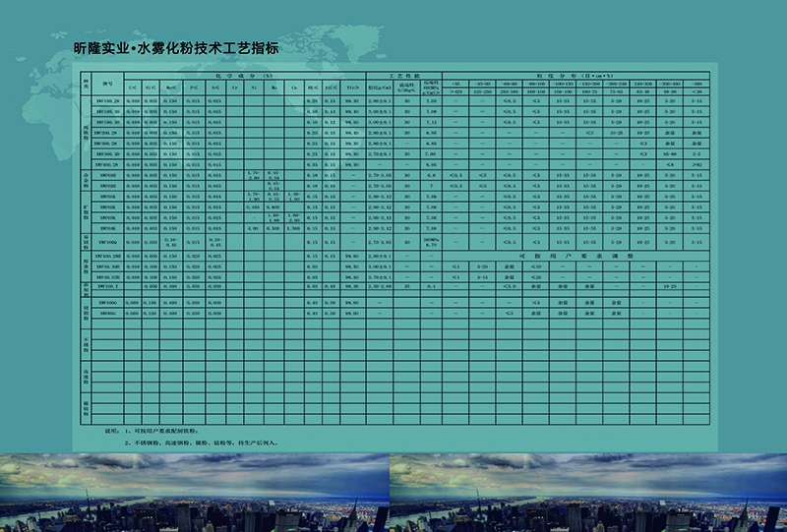The width and height of the screenshot is (787, 532).
Task: Click the XWF100.T grade cell
Action: [x=107, y=286]
